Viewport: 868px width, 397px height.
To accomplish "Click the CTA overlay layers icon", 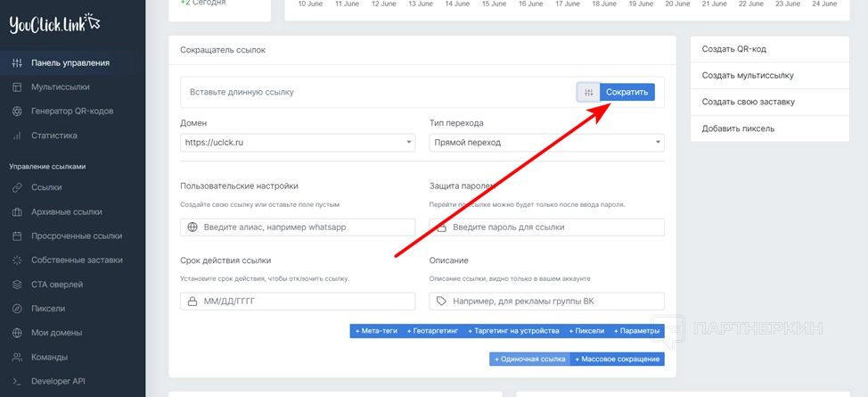I will point(17,285).
